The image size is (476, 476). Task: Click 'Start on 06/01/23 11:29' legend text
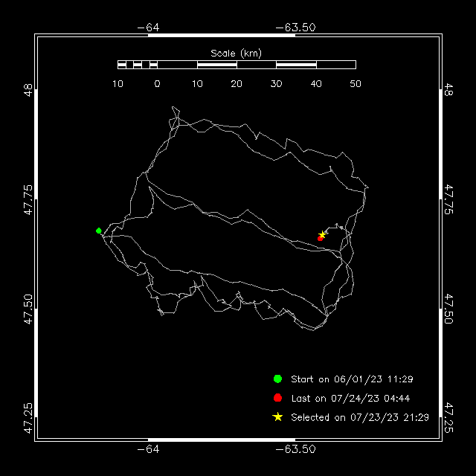click(x=352, y=379)
